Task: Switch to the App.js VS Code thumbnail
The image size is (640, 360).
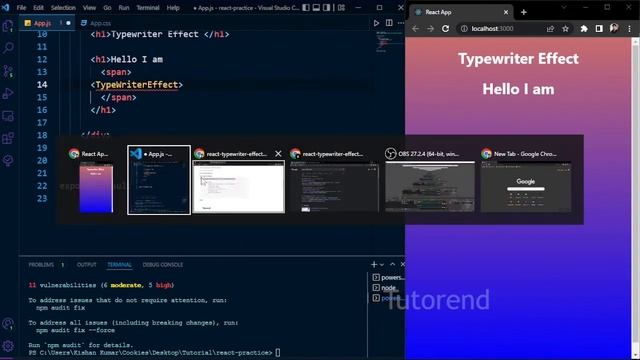Action: [159, 180]
